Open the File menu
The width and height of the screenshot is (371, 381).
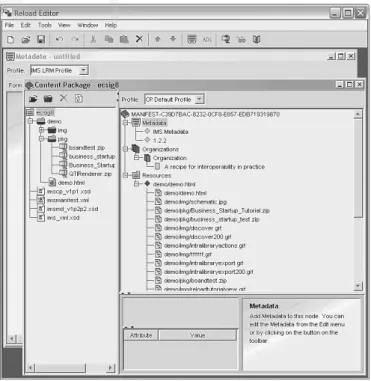coord(9,25)
